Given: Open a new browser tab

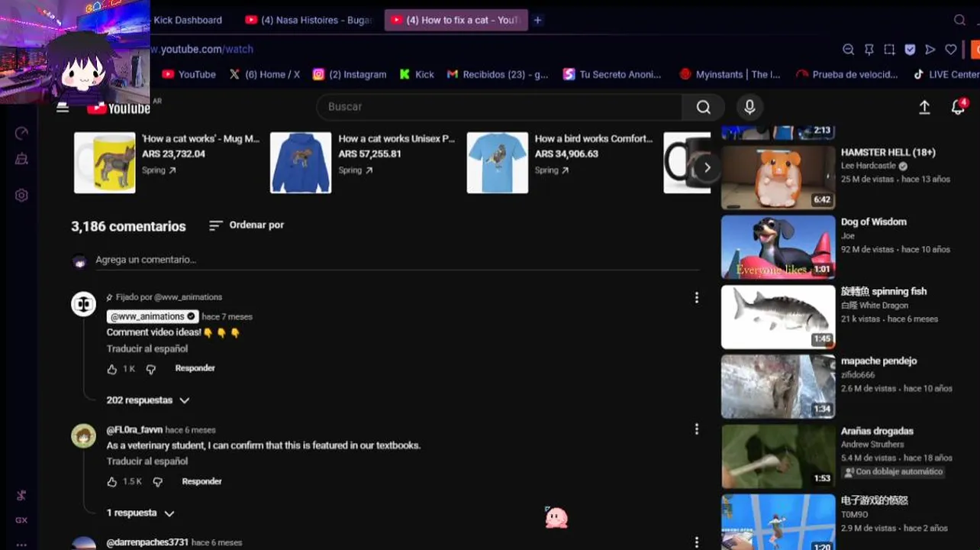Looking at the screenshot, I should coord(537,20).
